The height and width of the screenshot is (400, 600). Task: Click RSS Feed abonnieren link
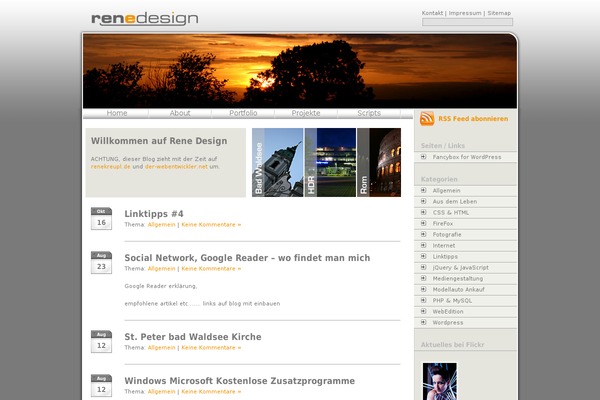pyautogui.click(x=473, y=119)
